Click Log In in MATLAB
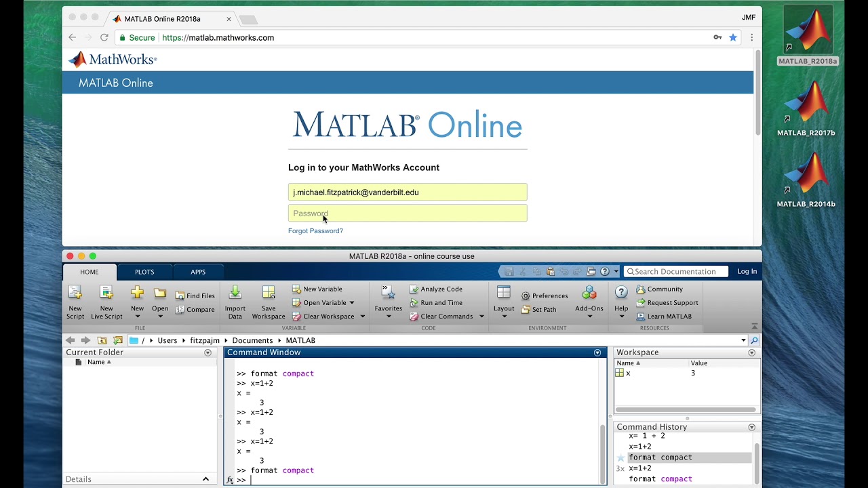This screenshot has width=868, height=488. click(747, 271)
